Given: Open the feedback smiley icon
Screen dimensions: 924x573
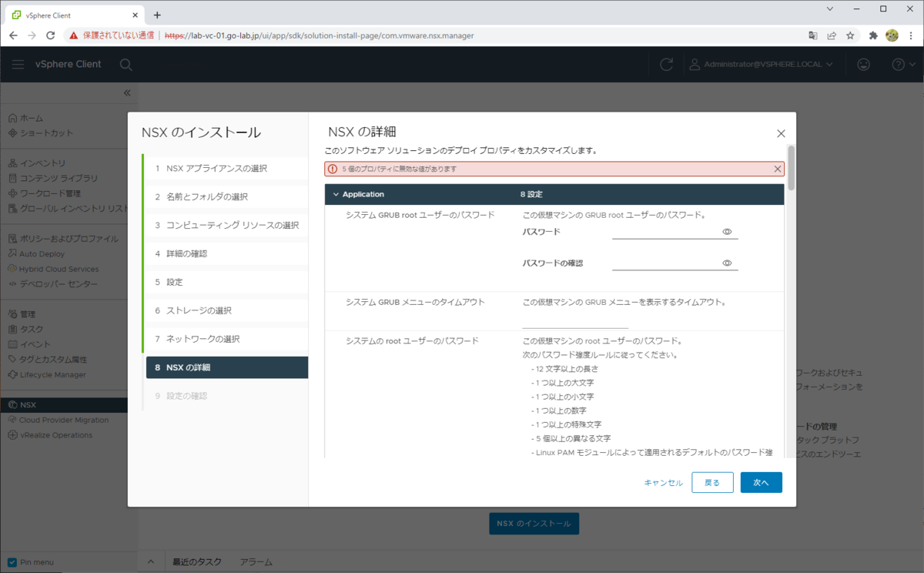Looking at the screenshot, I should click(864, 65).
